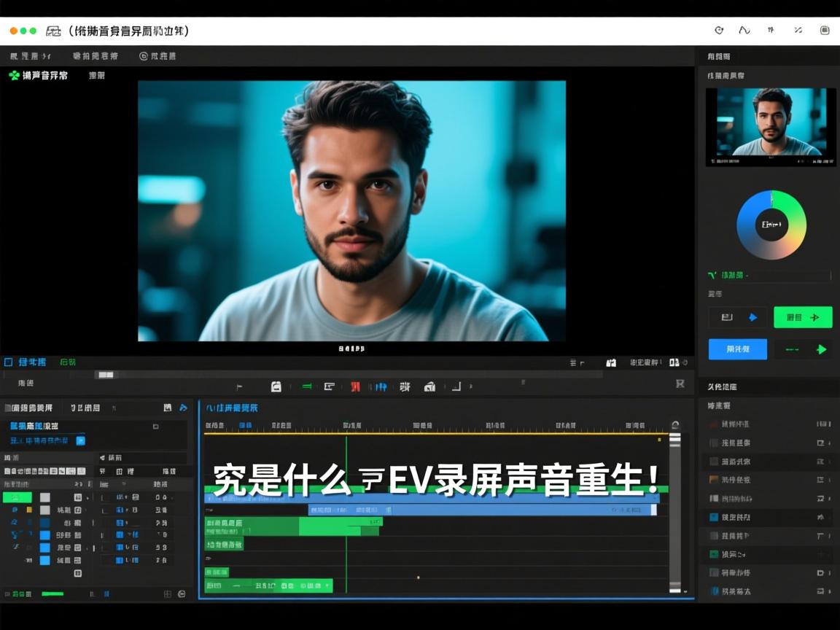Click the blue audio levels icon in toolbar
The height and width of the screenshot is (630, 840).
point(381,387)
